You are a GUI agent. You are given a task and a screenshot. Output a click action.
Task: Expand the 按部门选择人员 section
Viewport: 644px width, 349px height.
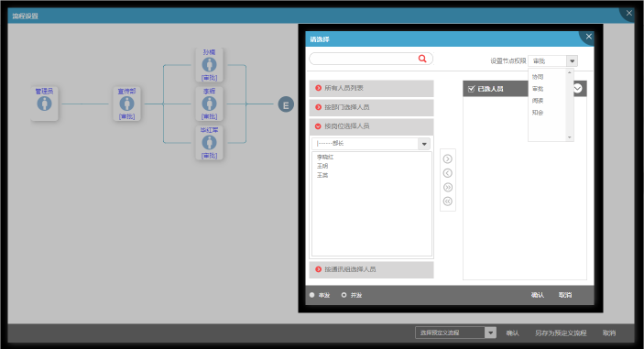371,107
